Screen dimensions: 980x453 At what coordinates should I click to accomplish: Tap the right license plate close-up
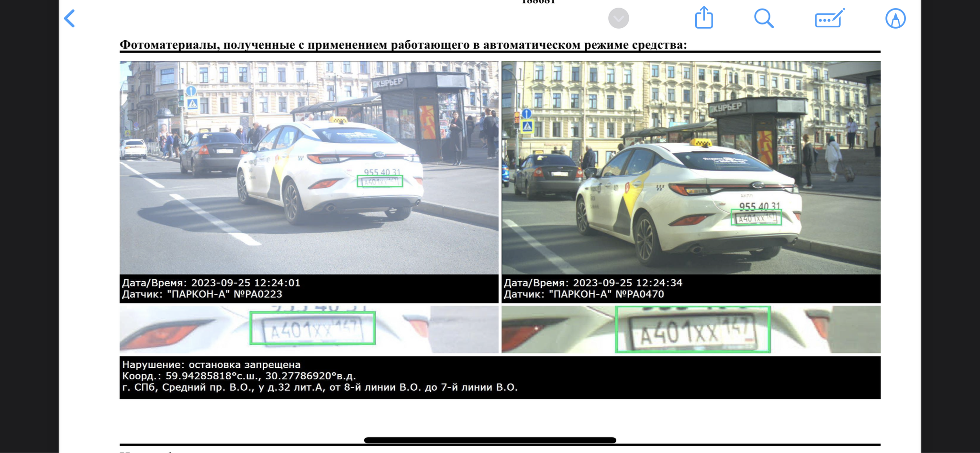click(691, 329)
